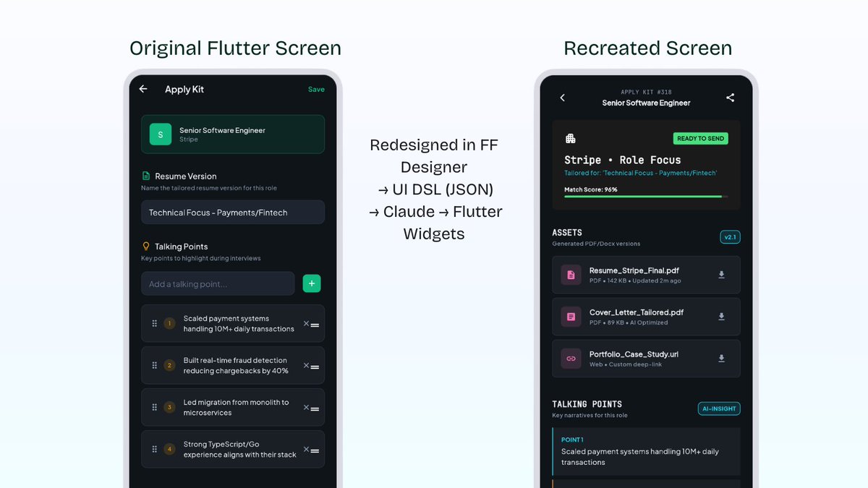Remove Scaled payment systems point with X
This screenshot has height=488, width=868.
(x=306, y=323)
